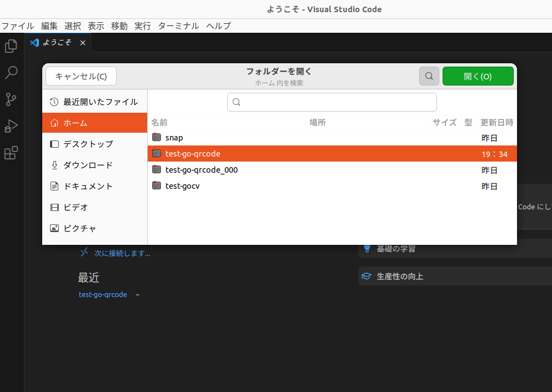Open the 編集 menu
Viewport: 552px width, 392px height.
49,26
